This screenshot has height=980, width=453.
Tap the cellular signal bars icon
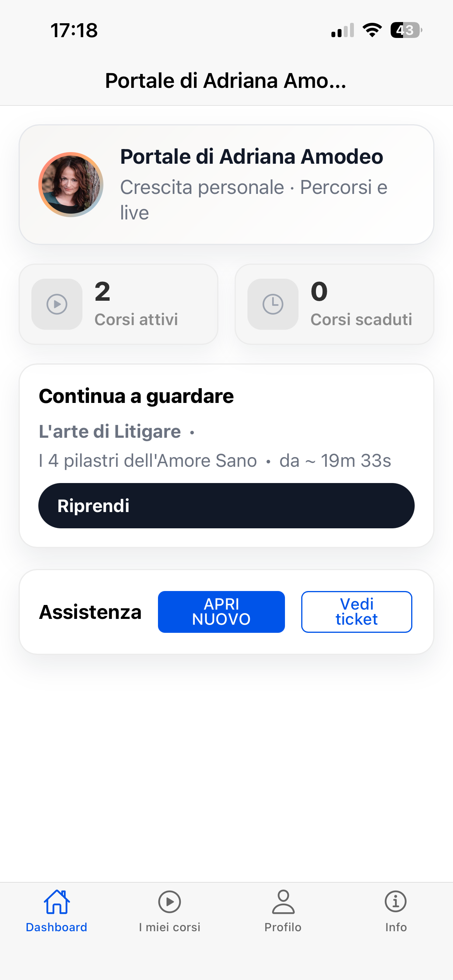[343, 30]
